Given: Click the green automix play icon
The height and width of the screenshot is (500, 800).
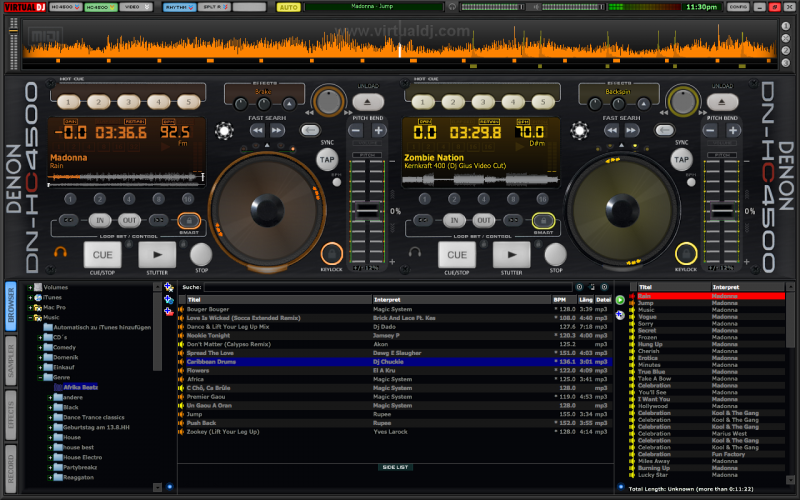Looking at the screenshot, I should (620, 300).
